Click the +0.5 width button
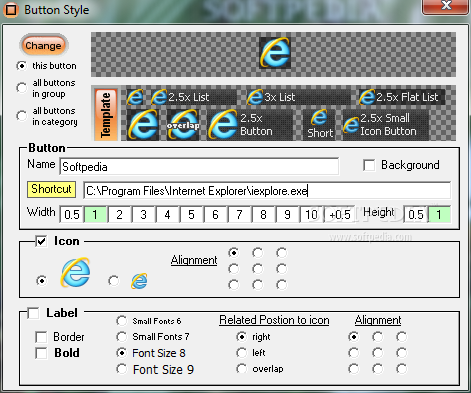This screenshot has height=393, width=471. coord(339,214)
